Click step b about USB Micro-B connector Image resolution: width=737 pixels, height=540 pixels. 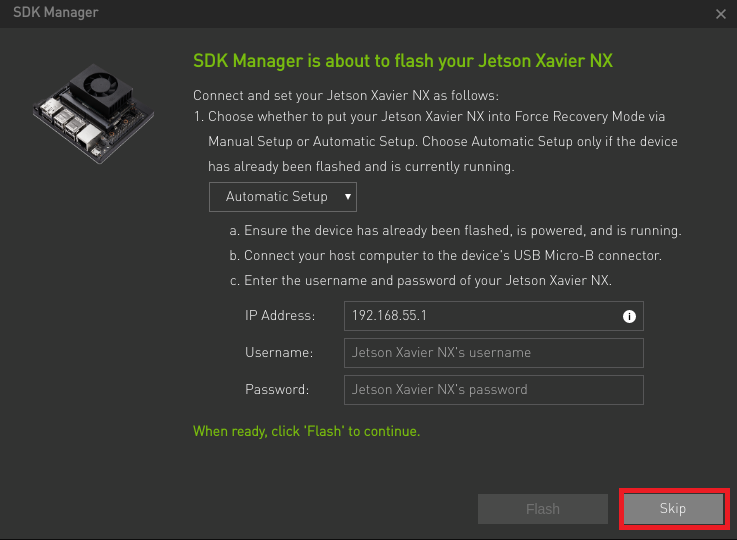(x=445, y=256)
